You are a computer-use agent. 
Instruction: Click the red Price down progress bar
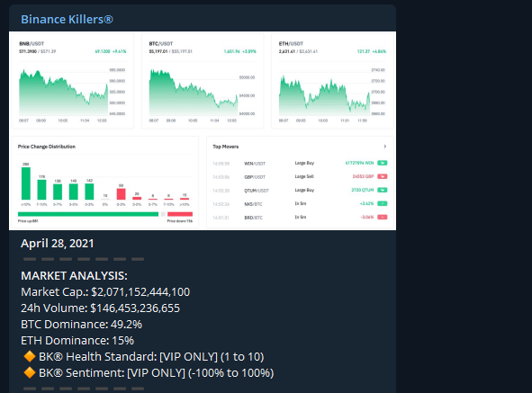pyautogui.click(x=180, y=214)
